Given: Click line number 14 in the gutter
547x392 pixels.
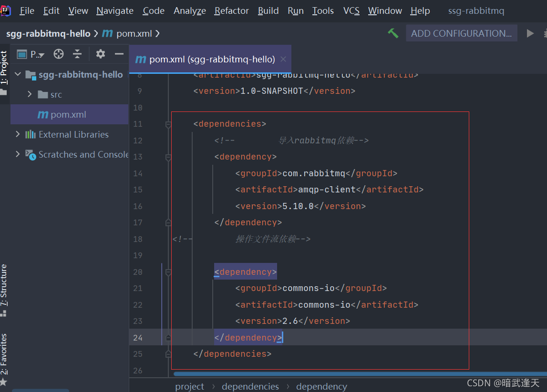Looking at the screenshot, I should [138, 173].
